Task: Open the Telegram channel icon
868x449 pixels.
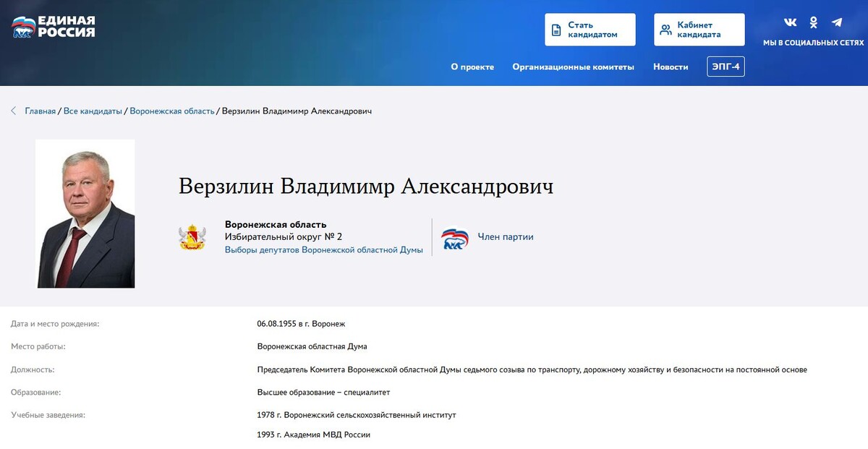Action: click(x=837, y=22)
